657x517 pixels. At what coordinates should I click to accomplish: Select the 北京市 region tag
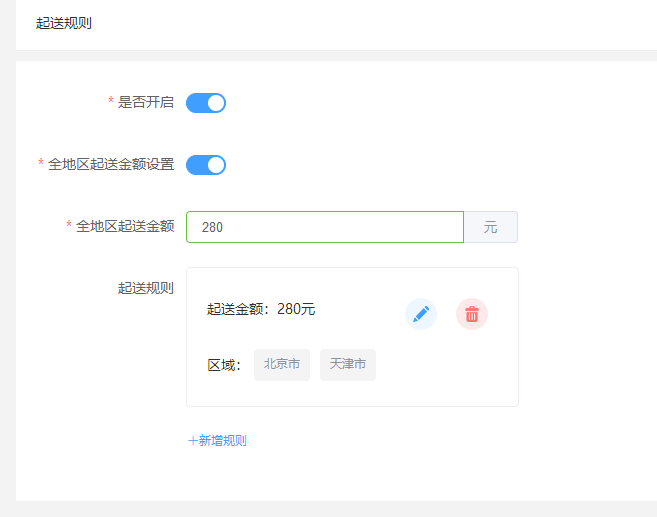click(x=282, y=364)
